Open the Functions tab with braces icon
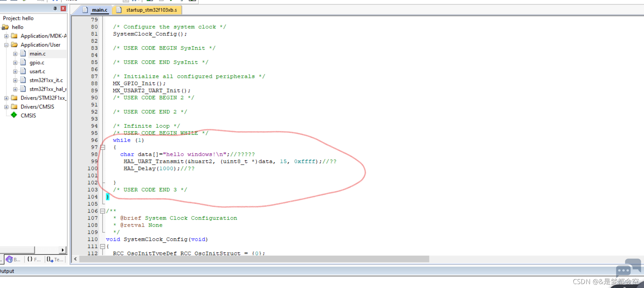 (x=30, y=260)
